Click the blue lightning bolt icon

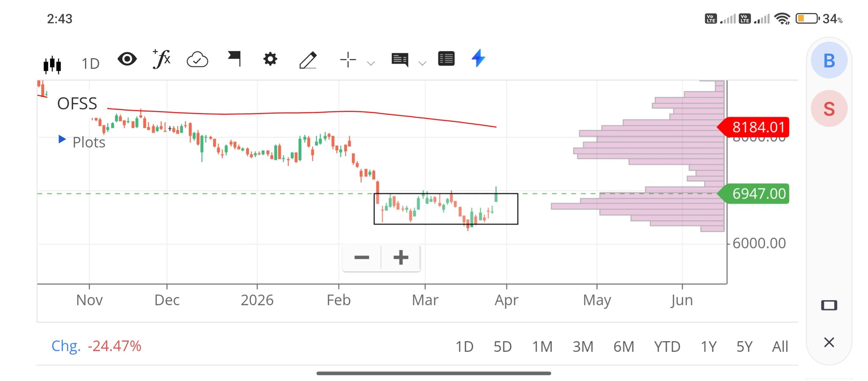tap(478, 58)
